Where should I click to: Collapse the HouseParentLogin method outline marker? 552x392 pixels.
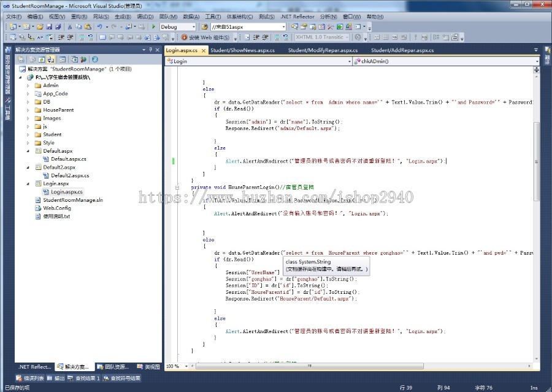point(177,187)
